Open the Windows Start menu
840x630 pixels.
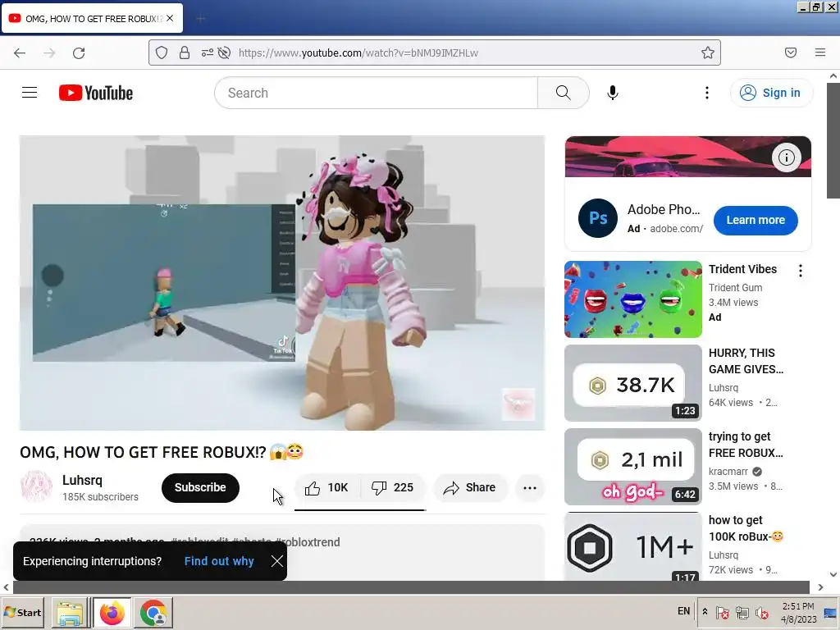pos(23,612)
